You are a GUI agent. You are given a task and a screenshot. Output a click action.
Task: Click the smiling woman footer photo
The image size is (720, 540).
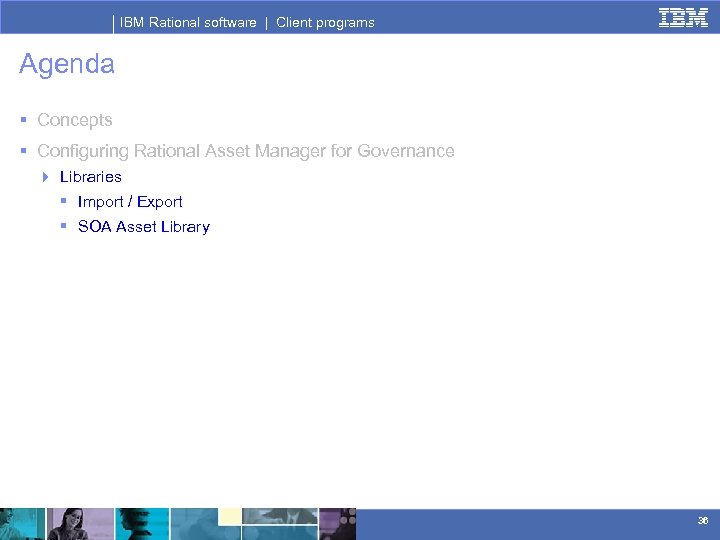click(80, 524)
